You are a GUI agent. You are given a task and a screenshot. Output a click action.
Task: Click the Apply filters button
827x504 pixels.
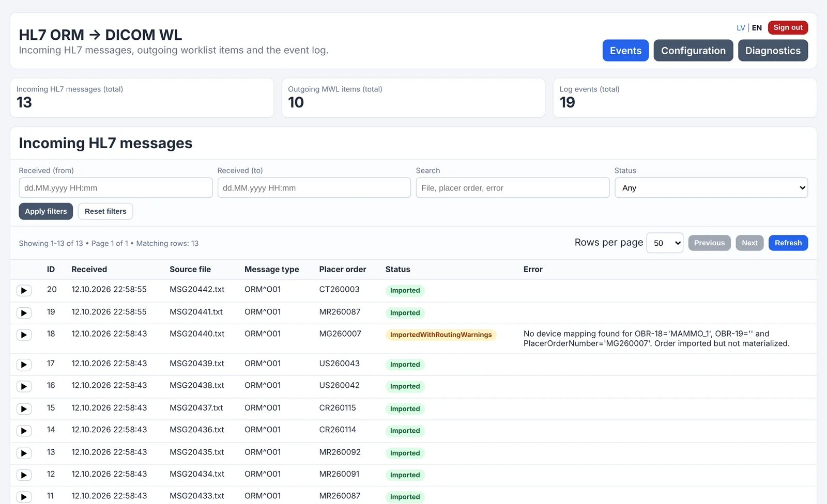click(x=46, y=211)
